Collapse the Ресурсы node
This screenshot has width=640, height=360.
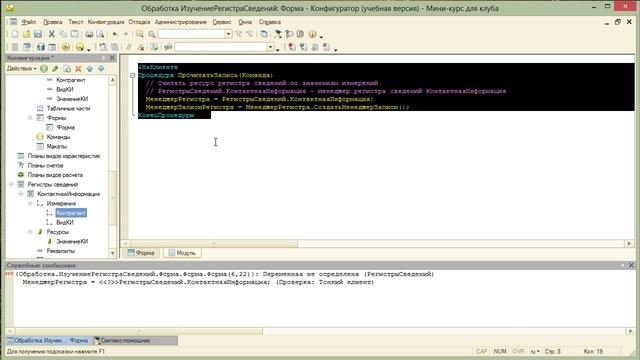pos(30,232)
